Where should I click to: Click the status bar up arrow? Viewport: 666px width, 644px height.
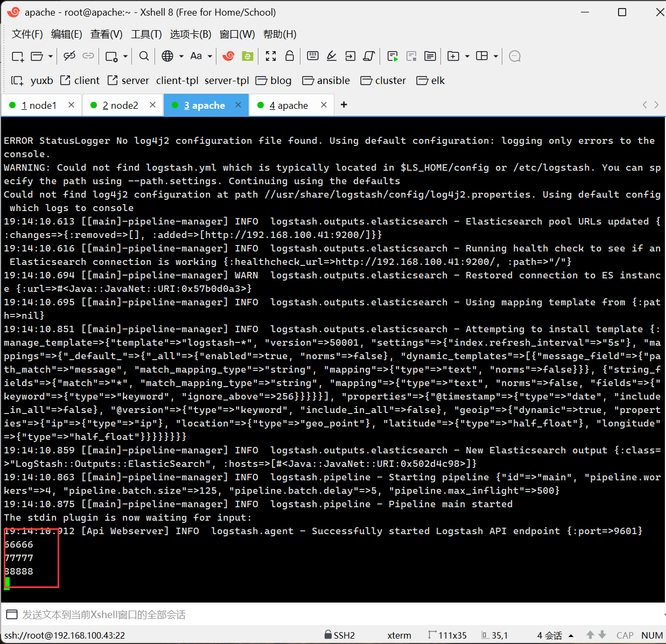(591, 635)
